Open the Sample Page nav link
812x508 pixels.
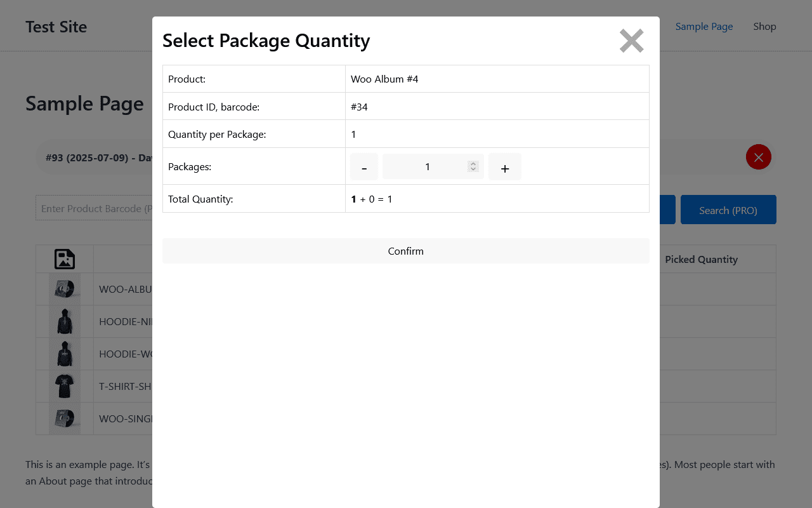click(704, 27)
